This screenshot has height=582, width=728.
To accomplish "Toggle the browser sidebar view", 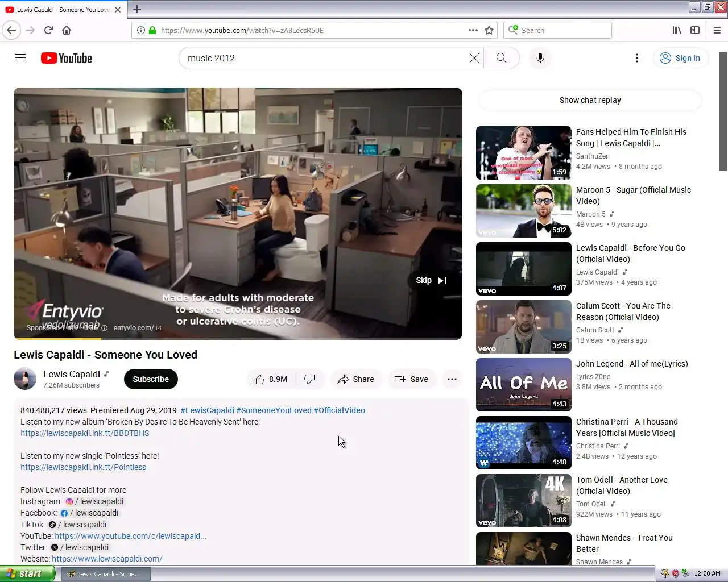I will 695,30.
